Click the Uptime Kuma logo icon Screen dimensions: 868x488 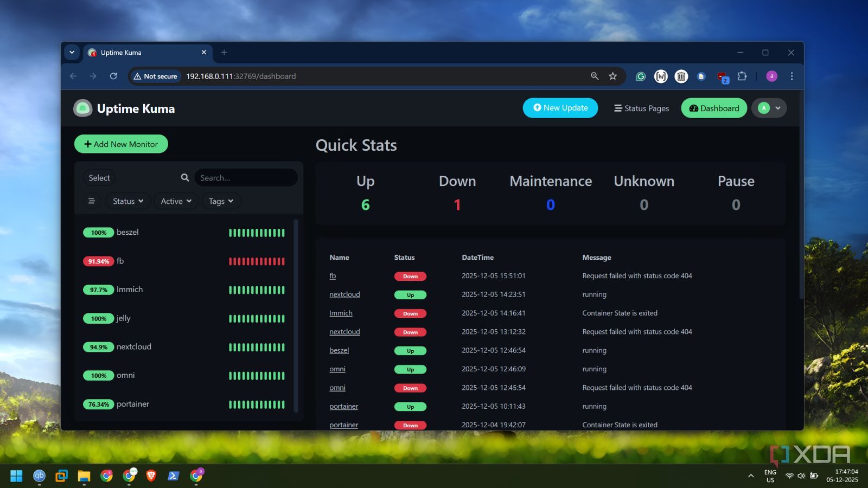[x=82, y=108]
